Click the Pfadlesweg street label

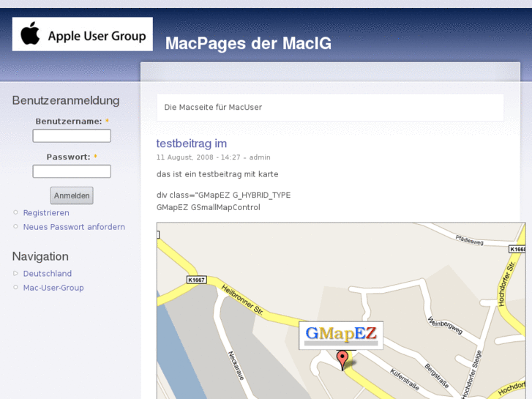click(470, 239)
